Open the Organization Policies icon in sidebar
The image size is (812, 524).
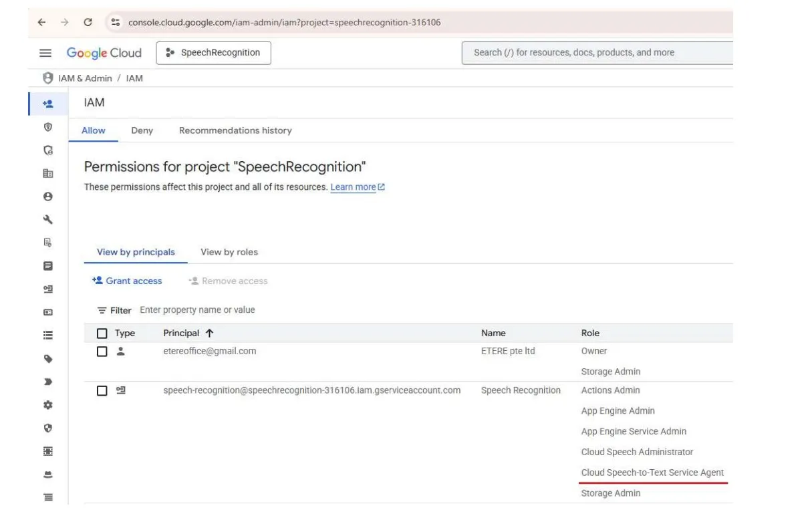coord(47,173)
